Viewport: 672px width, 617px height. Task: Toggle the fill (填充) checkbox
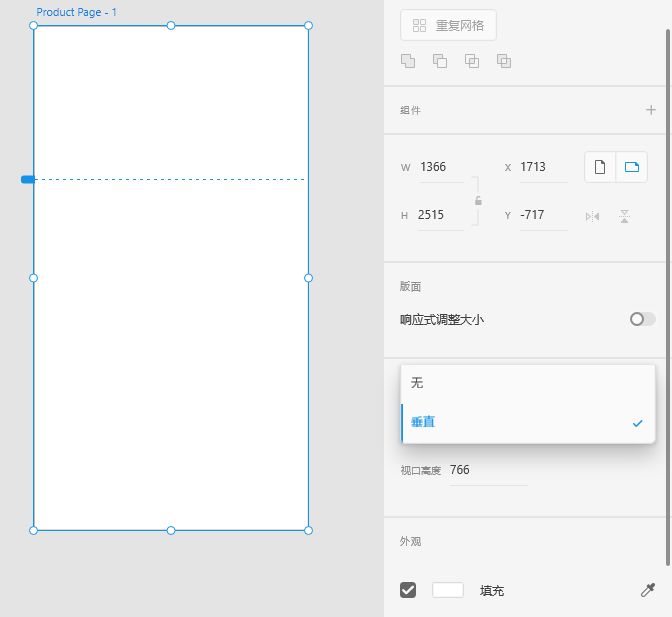[x=408, y=590]
